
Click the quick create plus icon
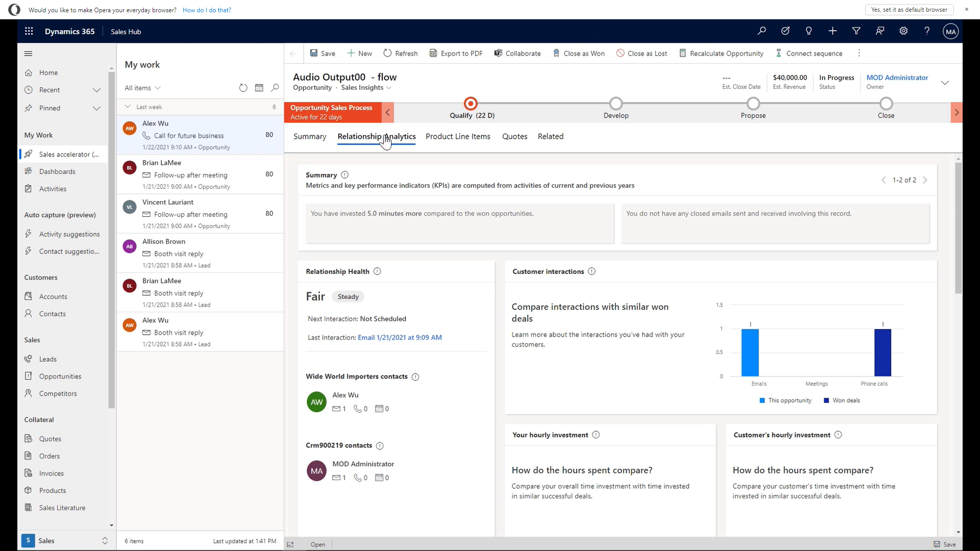[x=832, y=31]
